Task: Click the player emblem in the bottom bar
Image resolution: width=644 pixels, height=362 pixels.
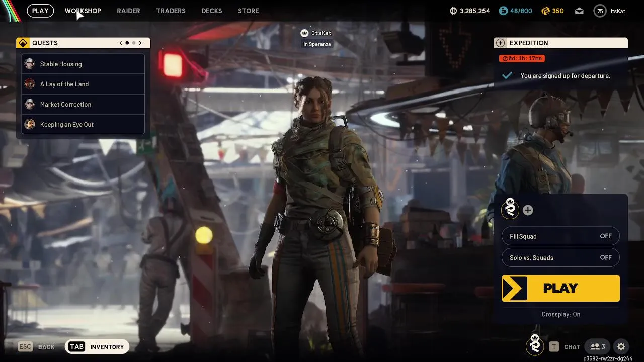Action: (x=535, y=345)
